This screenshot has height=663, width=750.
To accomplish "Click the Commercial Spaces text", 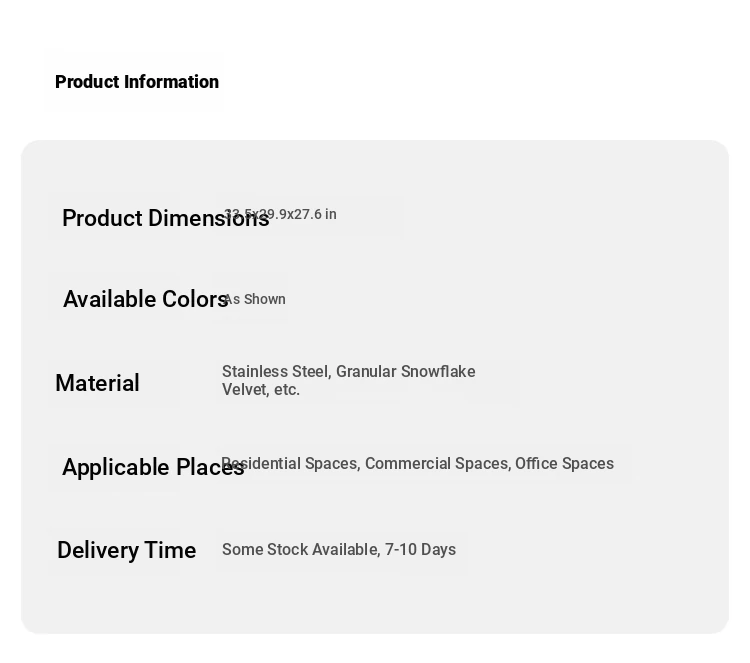I will click(x=438, y=464).
